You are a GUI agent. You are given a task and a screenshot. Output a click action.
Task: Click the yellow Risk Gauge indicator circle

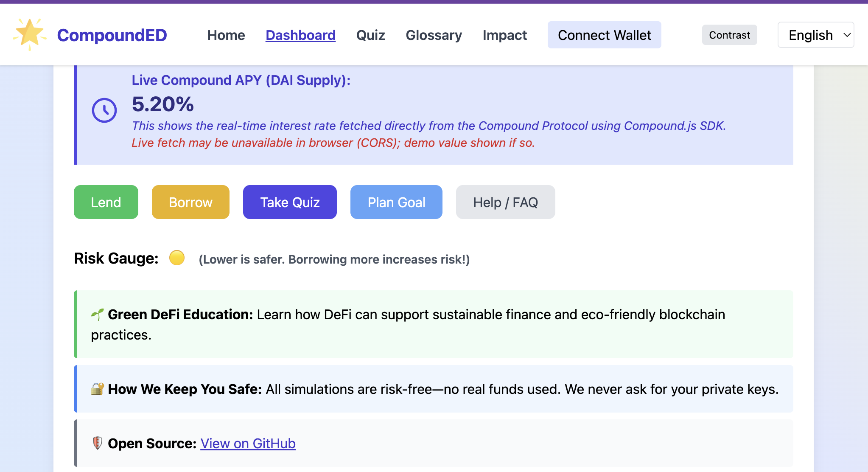tap(177, 258)
